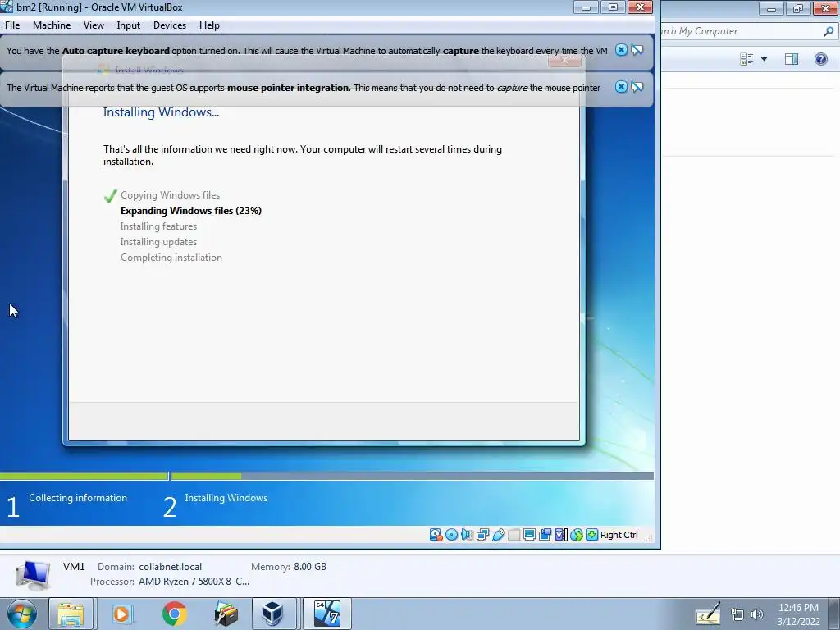Viewport: 840px width, 630px height.
Task: Click the mouse integration indicator icon
Action: point(577,535)
